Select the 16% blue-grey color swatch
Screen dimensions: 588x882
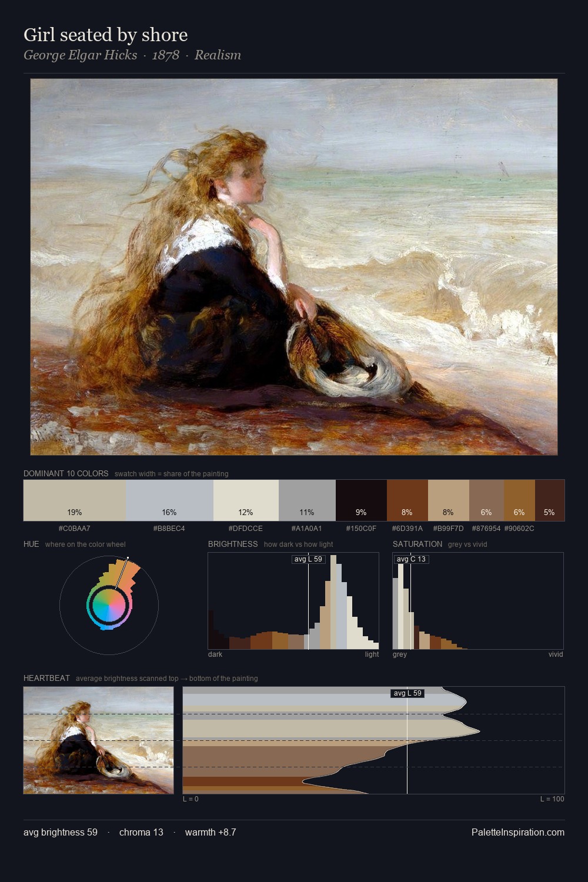point(169,500)
